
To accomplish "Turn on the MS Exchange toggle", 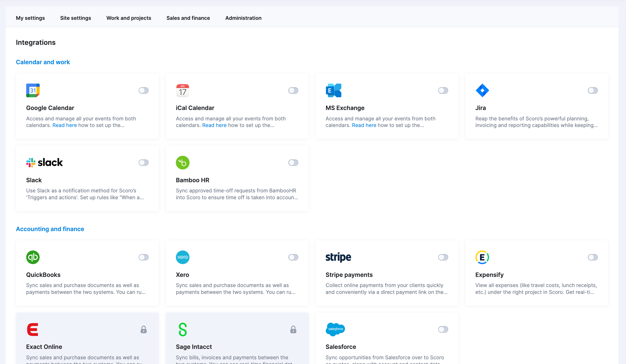I will (443, 90).
